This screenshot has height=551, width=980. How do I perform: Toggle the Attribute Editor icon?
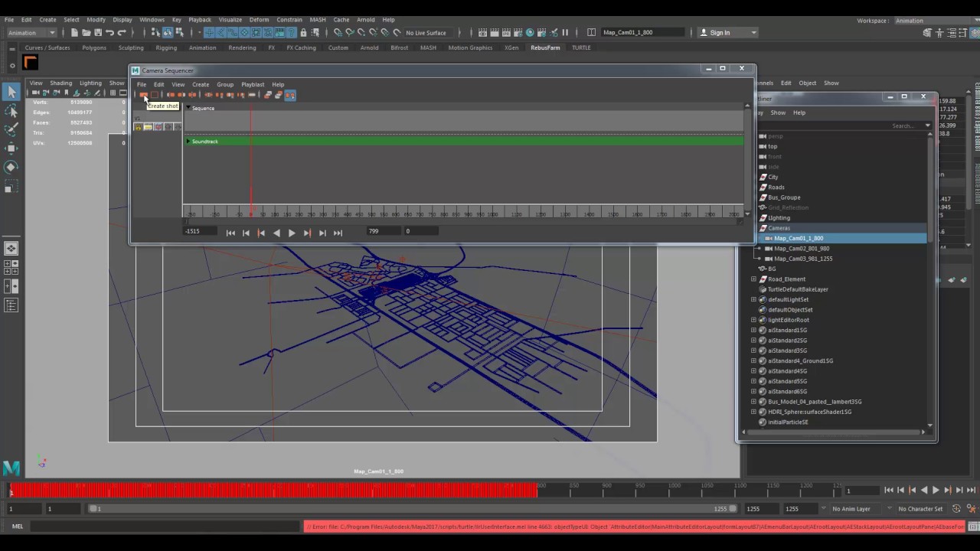coord(952,32)
